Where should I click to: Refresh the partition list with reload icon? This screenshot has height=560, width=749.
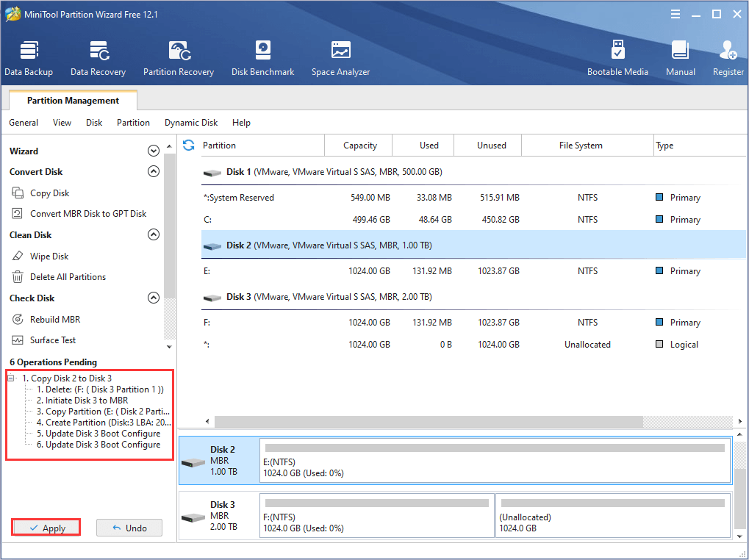pos(189,145)
